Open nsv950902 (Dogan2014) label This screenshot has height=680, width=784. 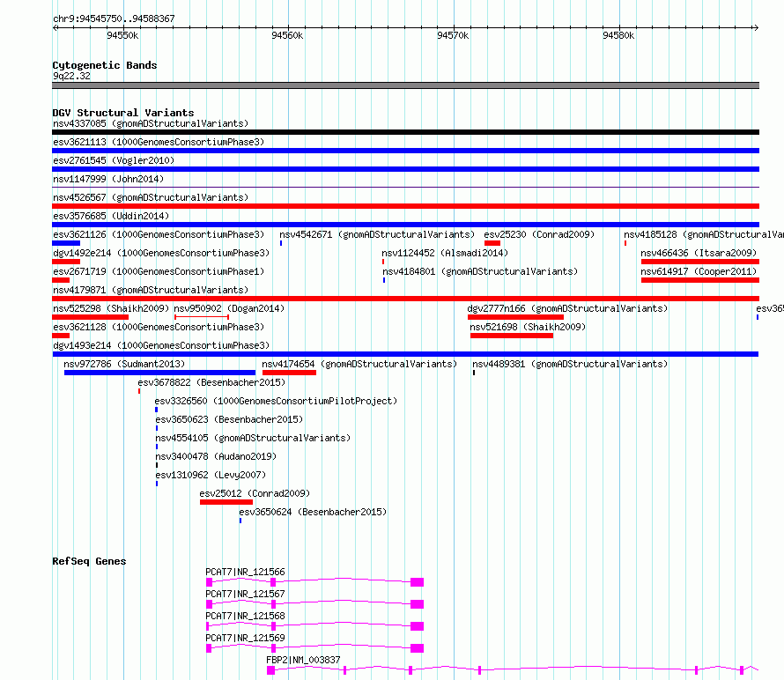(229, 308)
